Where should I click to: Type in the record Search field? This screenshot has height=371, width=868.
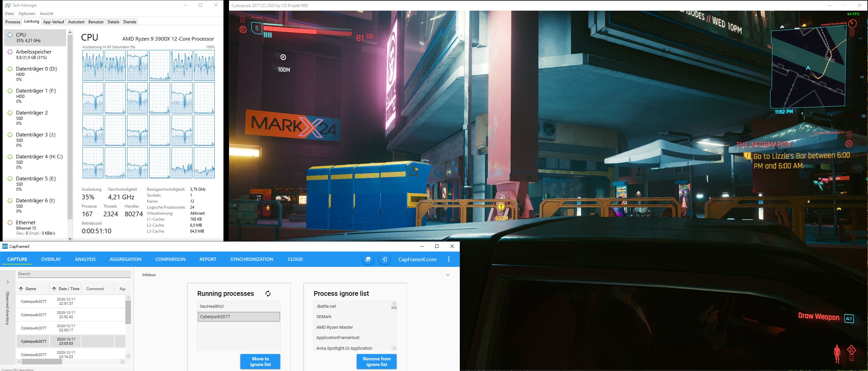tap(74, 274)
